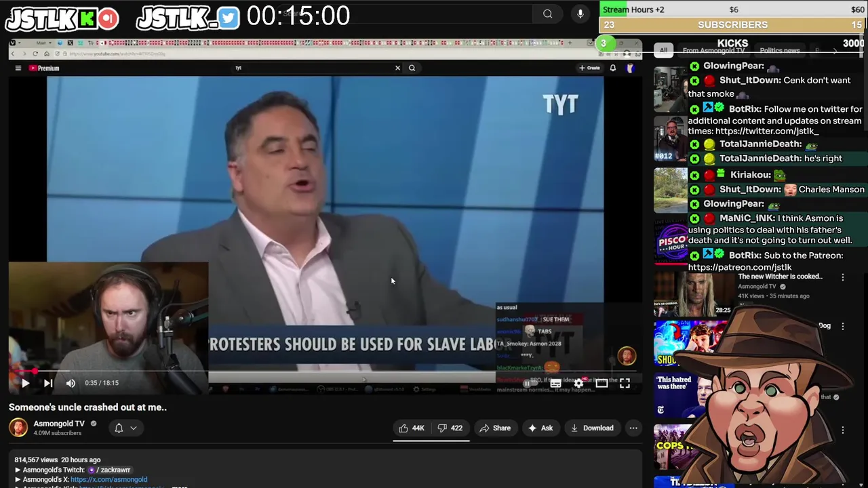Viewport: 868px width, 488px height.
Task: Open Asmongold TV channel avatar
Action: 18,428
